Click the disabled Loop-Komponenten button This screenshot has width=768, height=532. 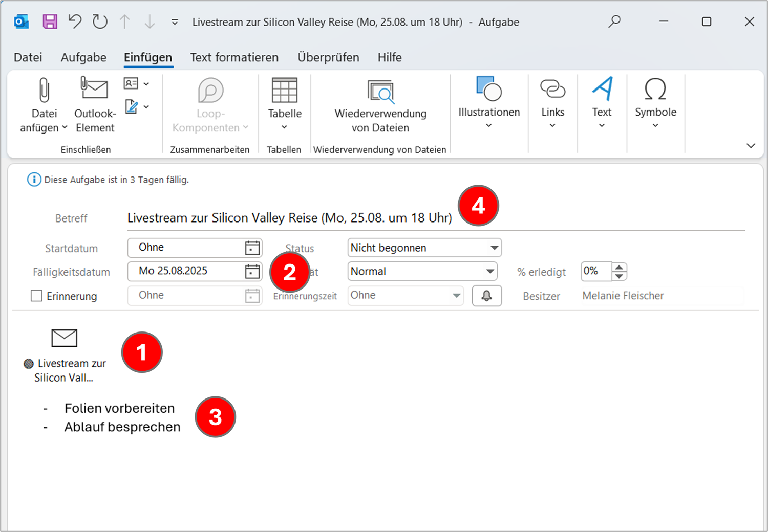point(210,105)
